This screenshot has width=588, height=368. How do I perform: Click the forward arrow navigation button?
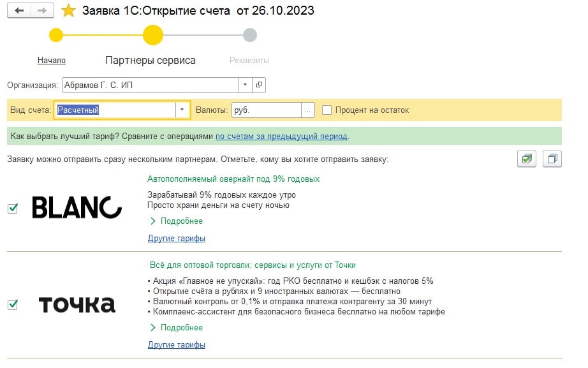(x=42, y=10)
